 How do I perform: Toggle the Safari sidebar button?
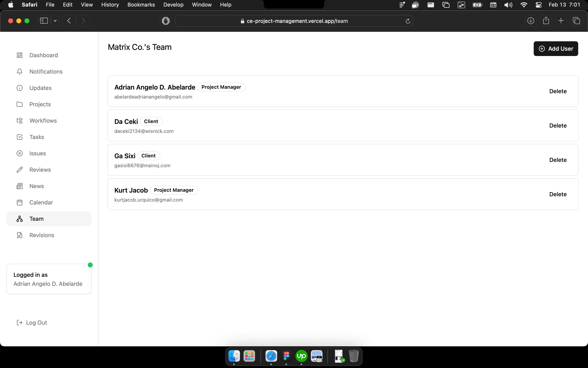click(x=44, y=21)
